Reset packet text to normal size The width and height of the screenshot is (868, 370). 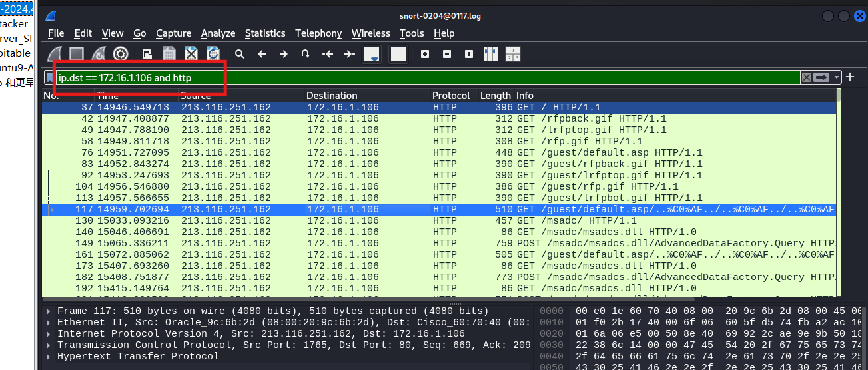coord(469,54)
